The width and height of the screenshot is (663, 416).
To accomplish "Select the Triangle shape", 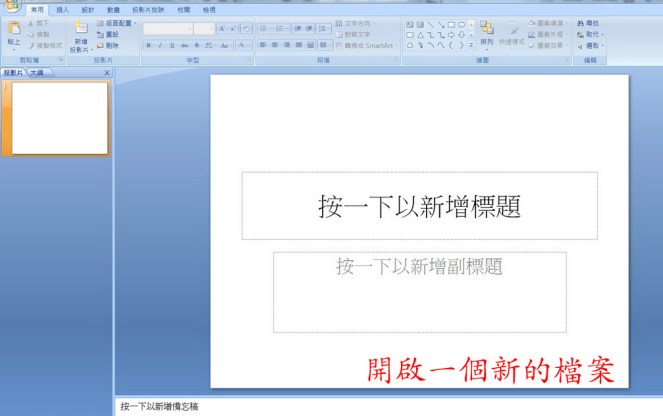I will pyautogui.click(x=420, y=35).
